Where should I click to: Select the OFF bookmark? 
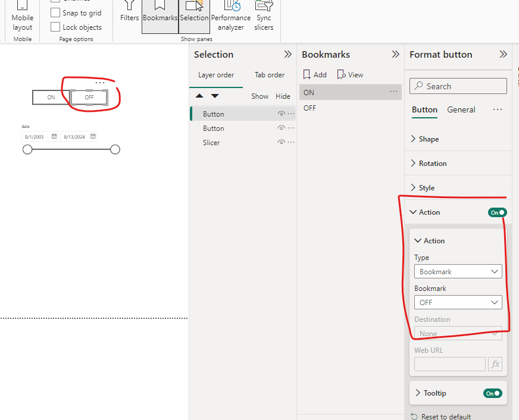tap(350, 108)
